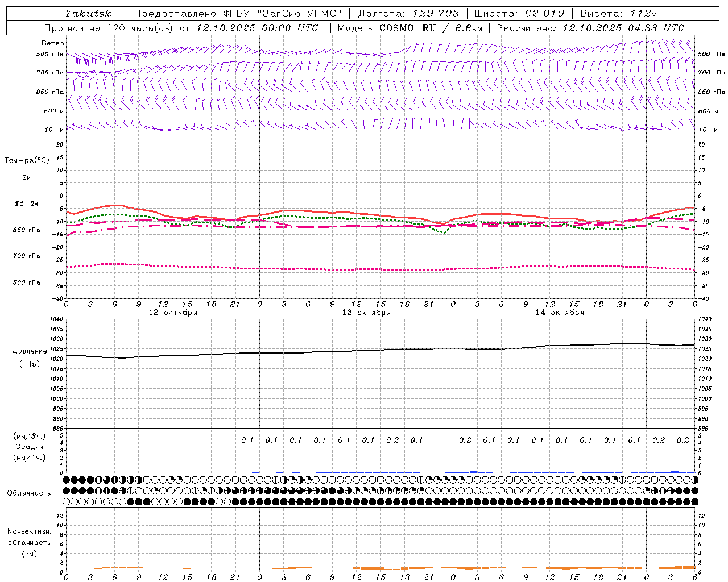Screen dimensions: 728x582
Task: Click the '850 гПа' temperature legend entry
Action: click(27, 230)
